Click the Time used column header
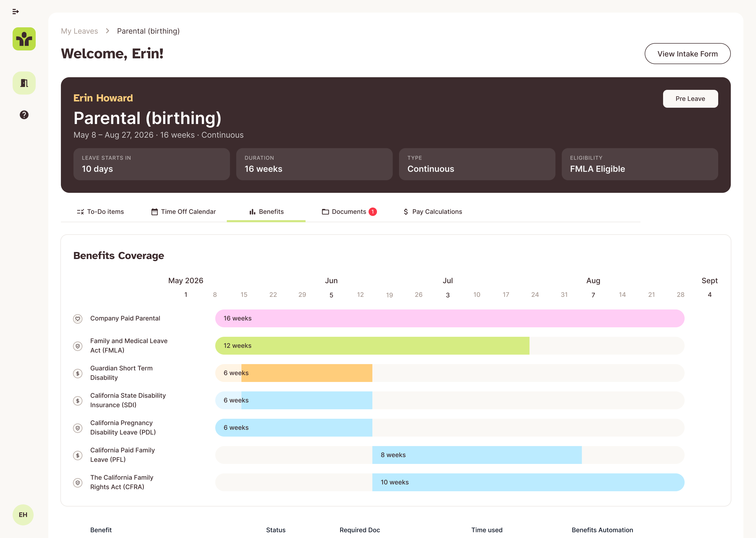Viewport: 756px width, 538px height. point(487,530)
